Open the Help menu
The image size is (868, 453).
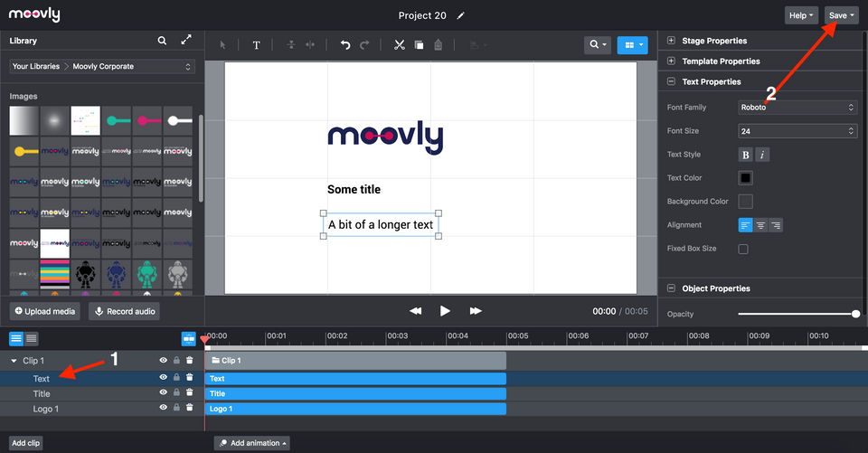pyautogui.click(x=801, y=15)
